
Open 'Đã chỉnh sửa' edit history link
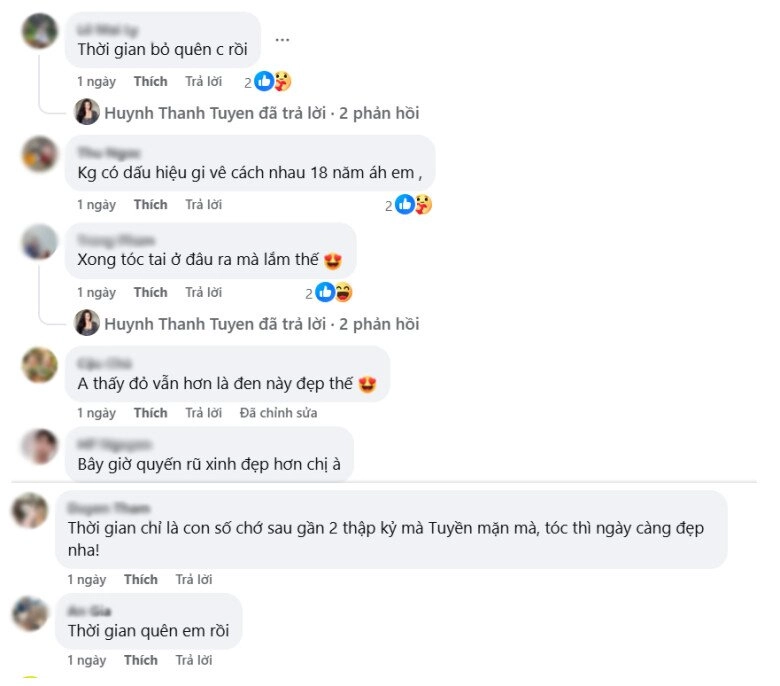(278, 413)
